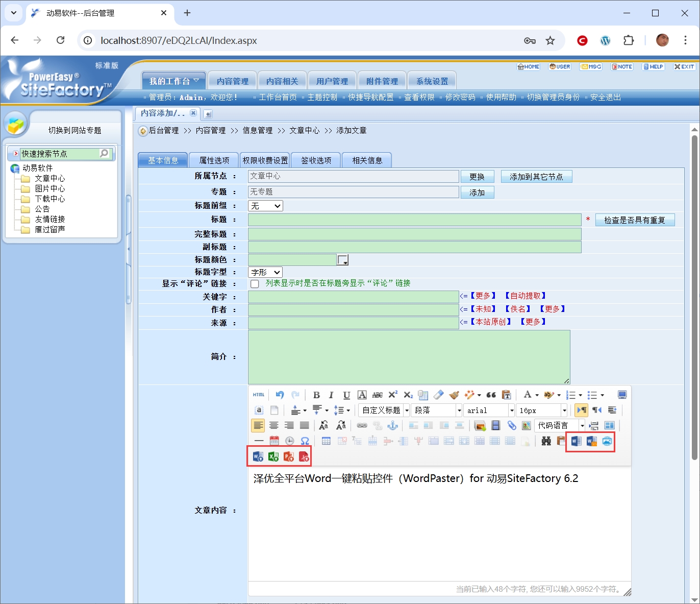Screen dimensions: 700x604
Task: Click the film strip video icon
Action: point(495,425)
